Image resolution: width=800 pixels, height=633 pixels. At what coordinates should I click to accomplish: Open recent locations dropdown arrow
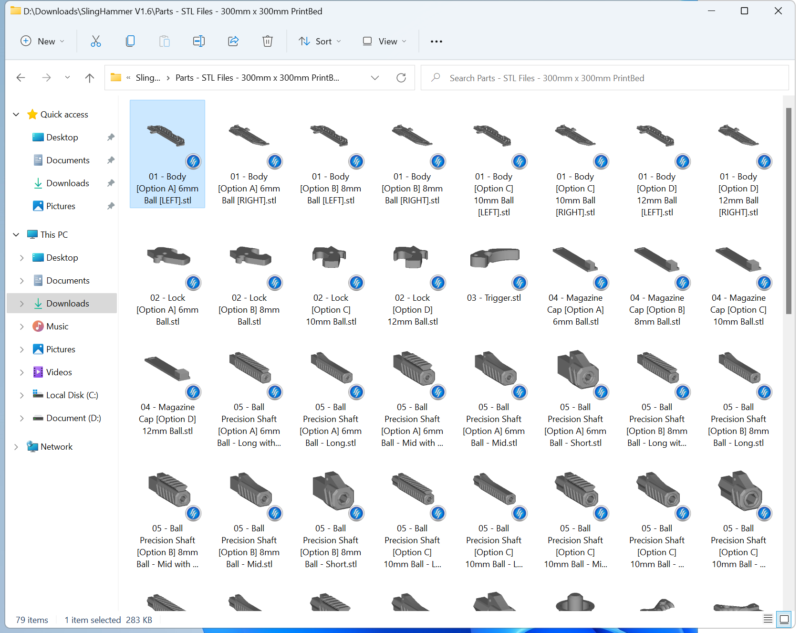point(67,78)
